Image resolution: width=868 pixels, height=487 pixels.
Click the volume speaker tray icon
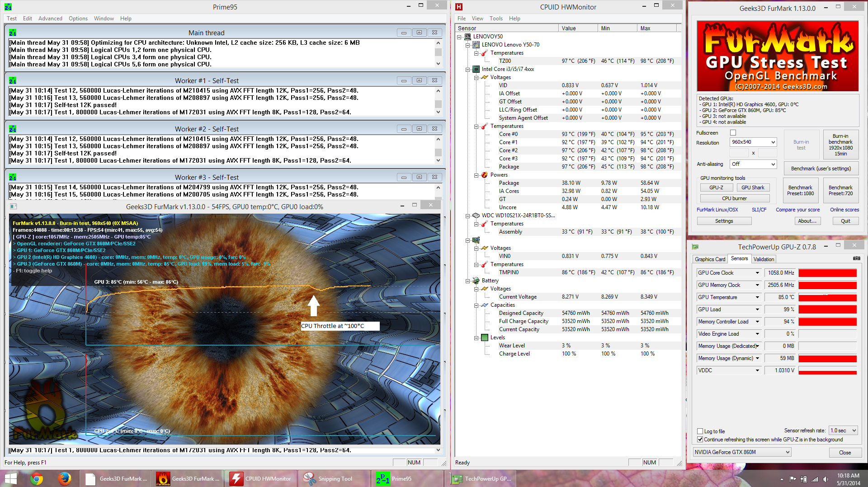click(x=826, y=479)
